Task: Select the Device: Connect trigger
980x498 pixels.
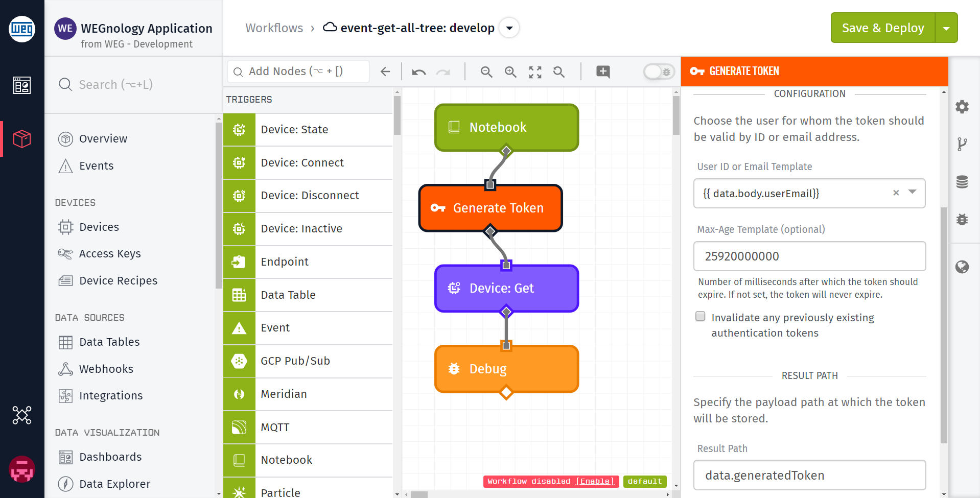Action: [x=308, y=163]
